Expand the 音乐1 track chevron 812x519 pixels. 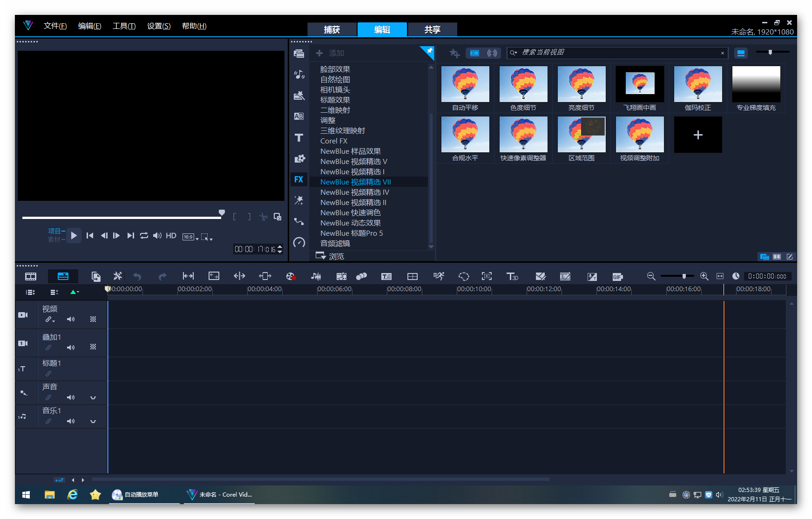[x=93, y=422]
